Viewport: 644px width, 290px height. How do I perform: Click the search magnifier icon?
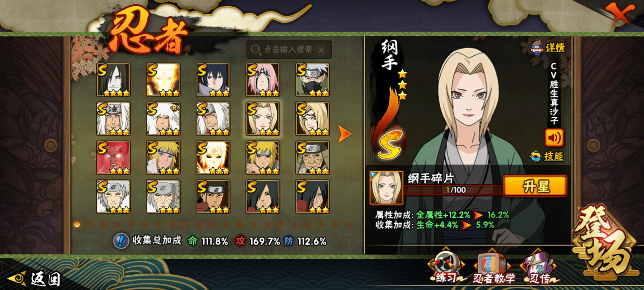(255, 49)
